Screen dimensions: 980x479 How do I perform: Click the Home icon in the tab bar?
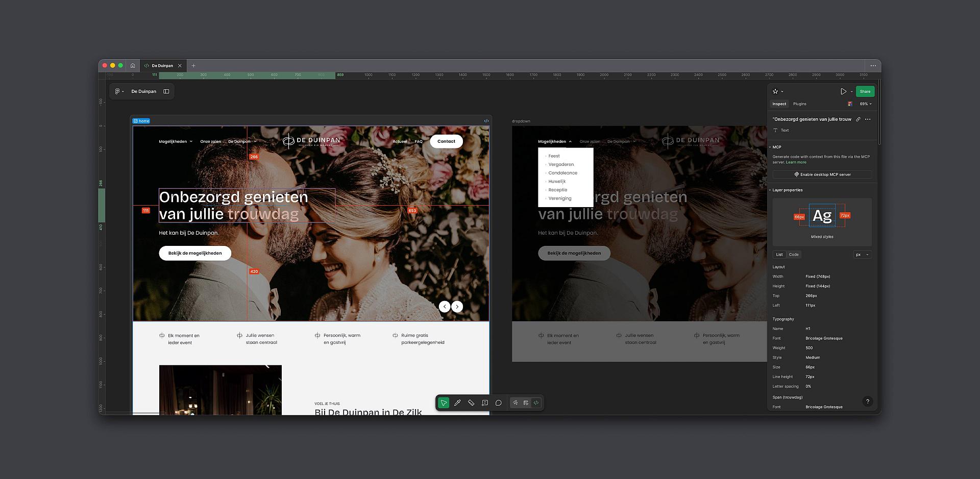point(133,66)
